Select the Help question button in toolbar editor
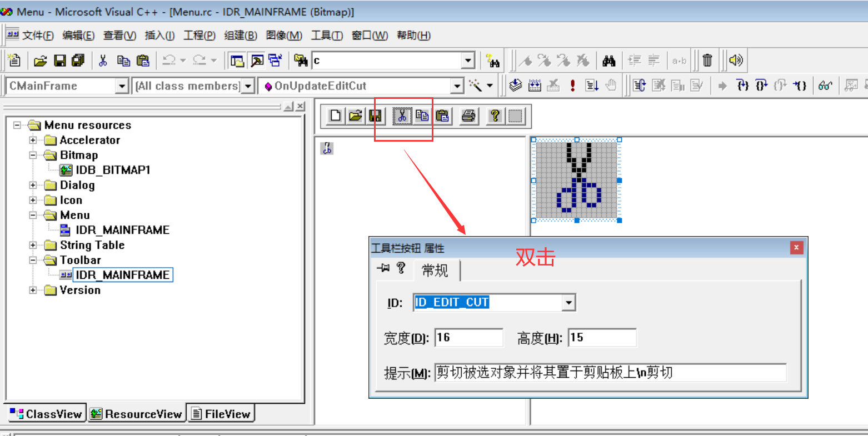Image resolution: width=868 pixels, height=436 pixels. tap(495, 116)
